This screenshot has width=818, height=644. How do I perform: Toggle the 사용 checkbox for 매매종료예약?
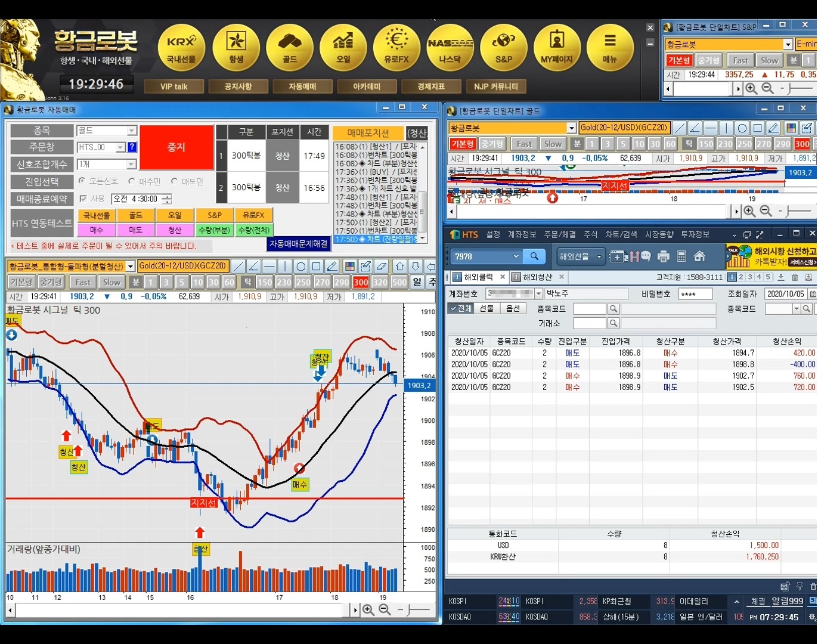point(83,199)
